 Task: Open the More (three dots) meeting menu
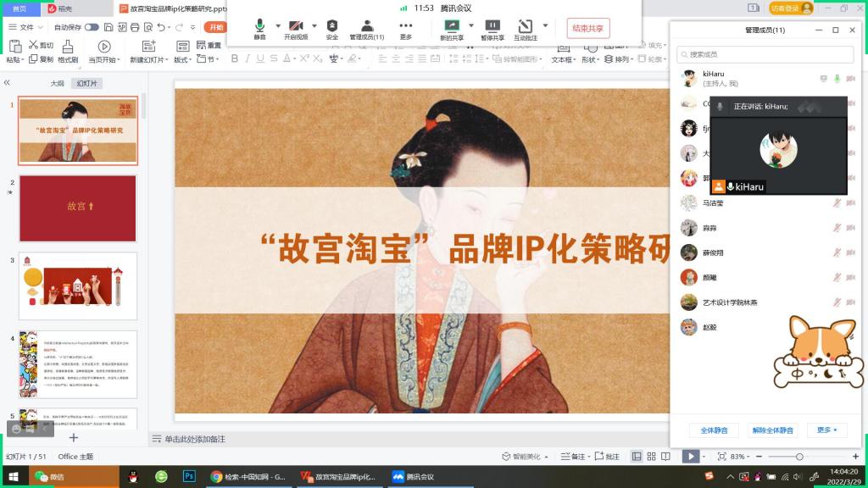tap(406, 30)
